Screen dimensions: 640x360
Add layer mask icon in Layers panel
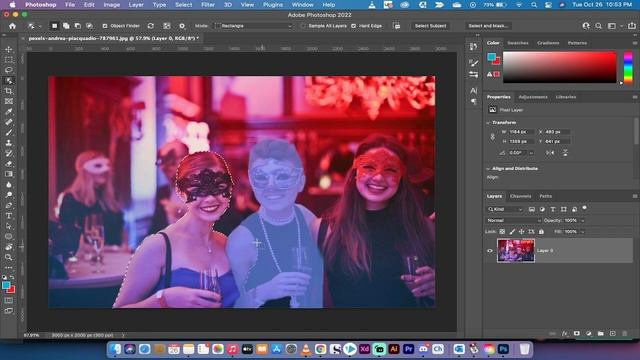click(x=576, y=333)
